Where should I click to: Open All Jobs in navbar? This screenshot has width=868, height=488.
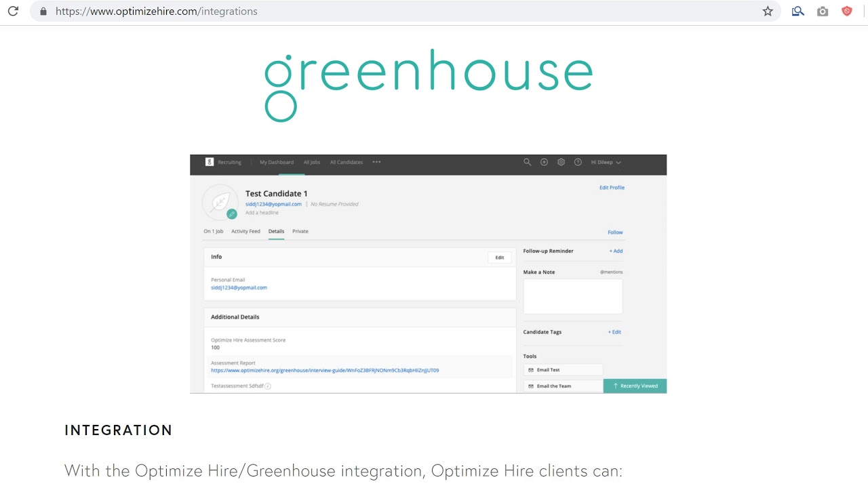tap(312, 162)
